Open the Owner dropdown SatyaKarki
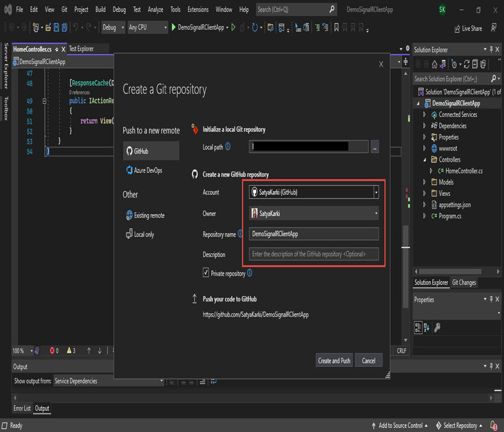This screenshot has width=504, height=432. click(x=314, y=214)
